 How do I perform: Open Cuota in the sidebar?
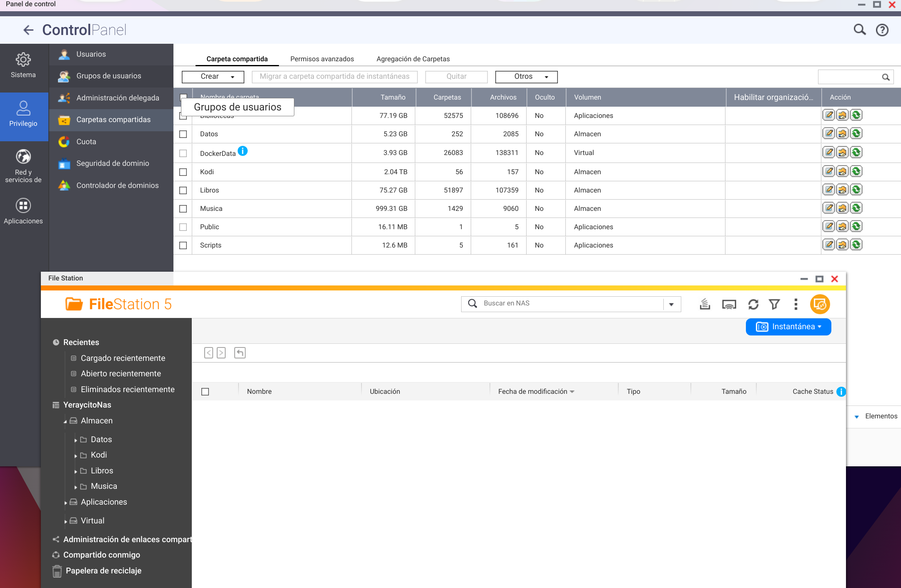[86, 142]
